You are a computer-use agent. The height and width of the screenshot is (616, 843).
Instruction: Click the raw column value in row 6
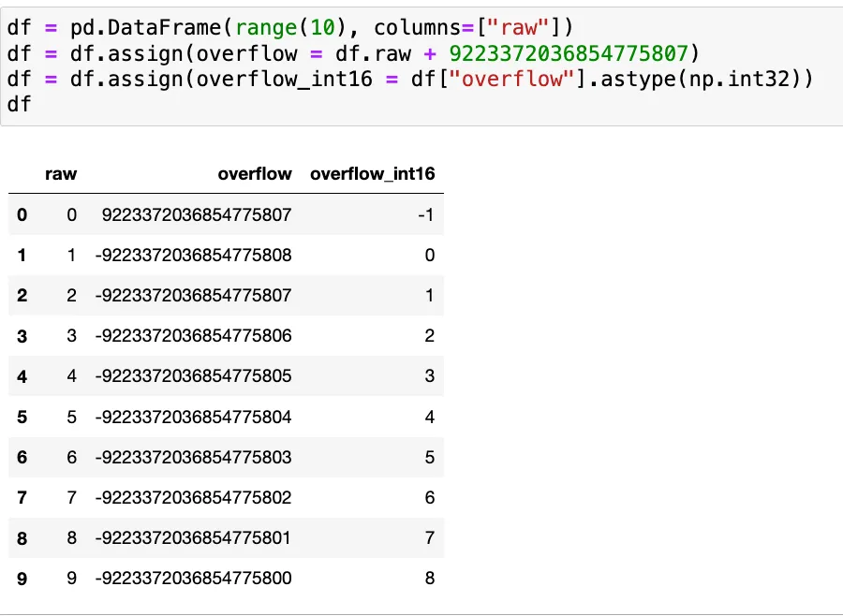tap(71, 458)
